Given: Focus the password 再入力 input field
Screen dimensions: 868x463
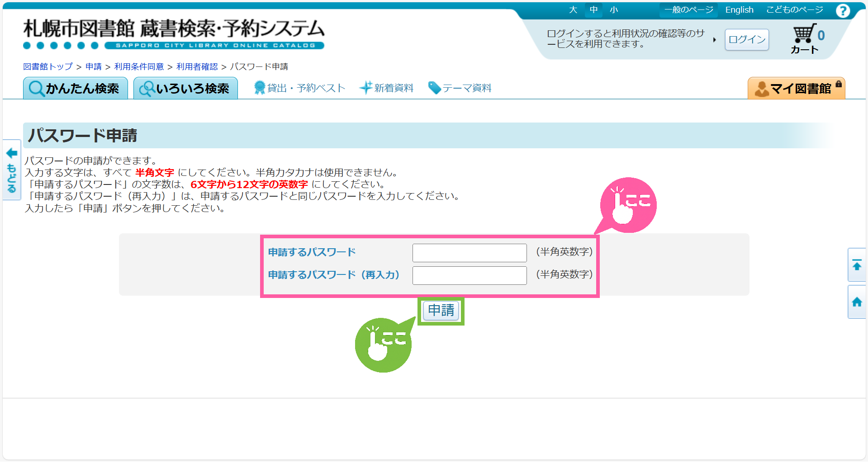Looking at the screenshot, I should click(469, 275).
